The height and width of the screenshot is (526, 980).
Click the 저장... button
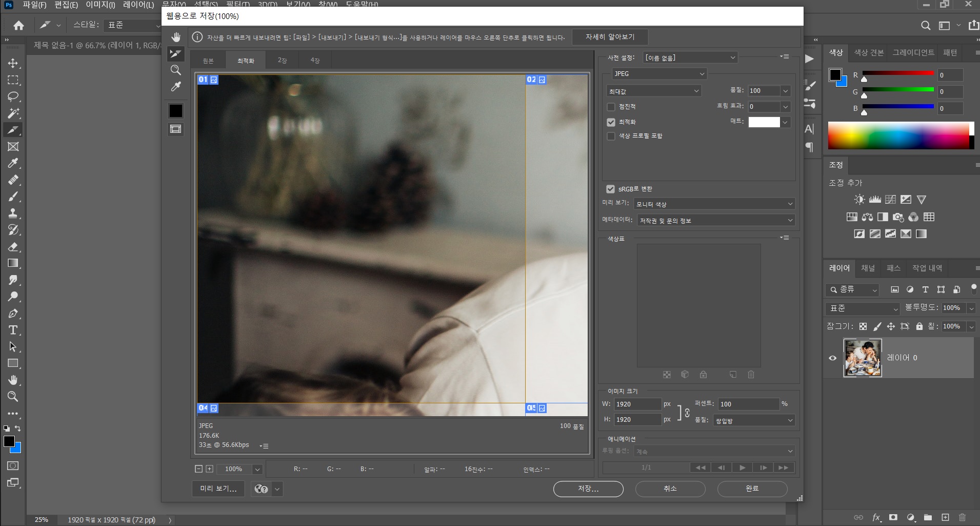(x=588, y=489)
